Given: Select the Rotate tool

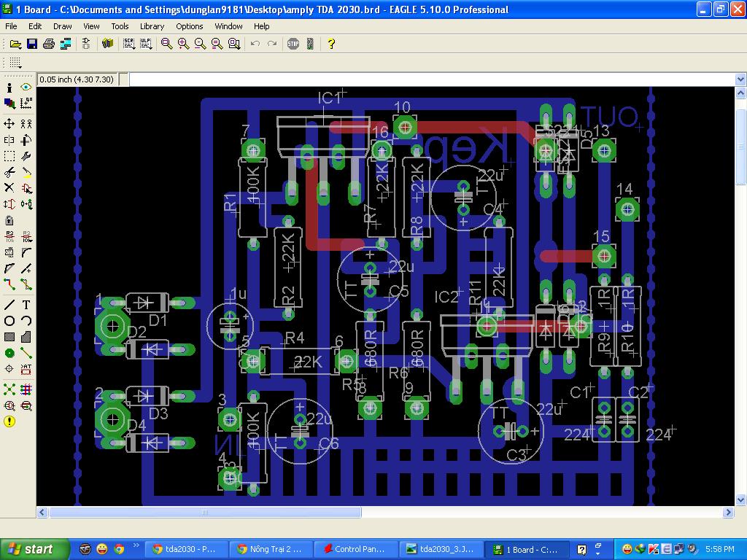Looking at the screenshot, I should pos(26,140).
